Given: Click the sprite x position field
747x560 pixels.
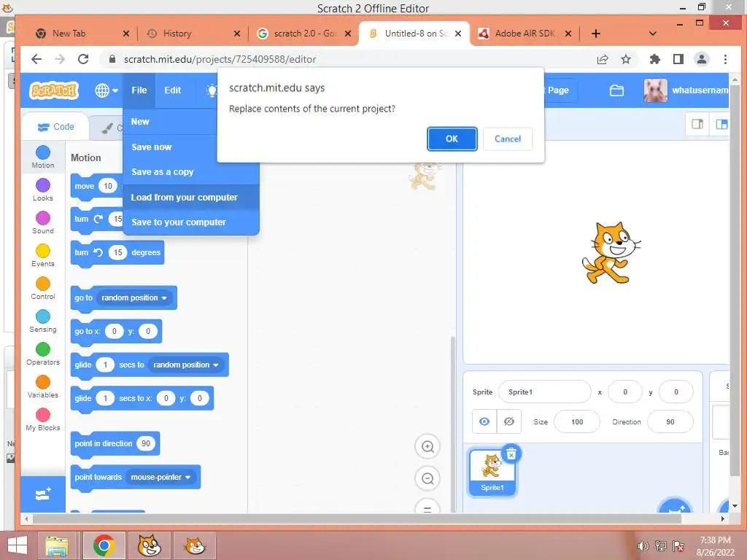Looking at the screenshot, I should pos(625,392).
